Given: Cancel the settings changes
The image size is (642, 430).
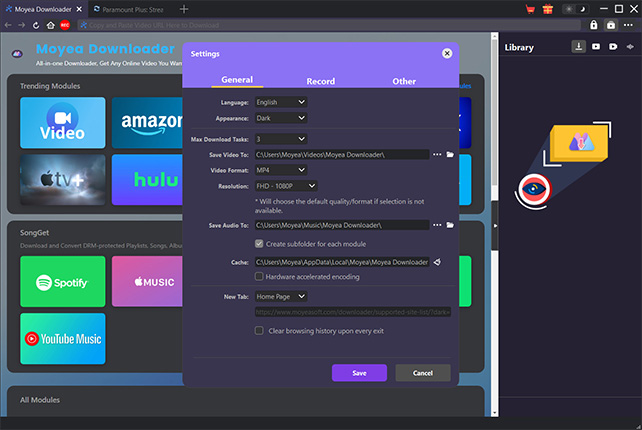Looking at the screenshot, I should tap(423, 373).
